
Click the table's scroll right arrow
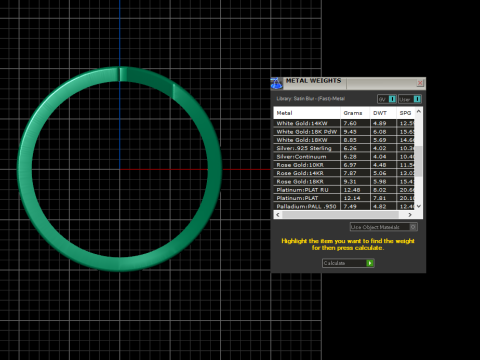coord(410,215)
